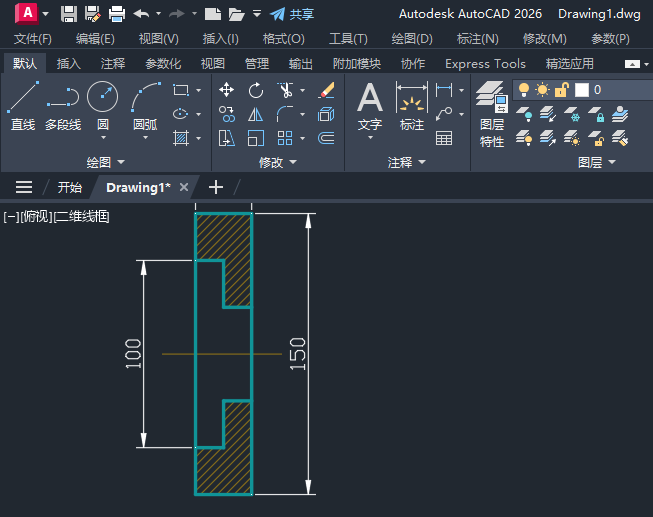Select the Leader tool
Viewport: 653px width, 517px height.
[x=444, y=114]
